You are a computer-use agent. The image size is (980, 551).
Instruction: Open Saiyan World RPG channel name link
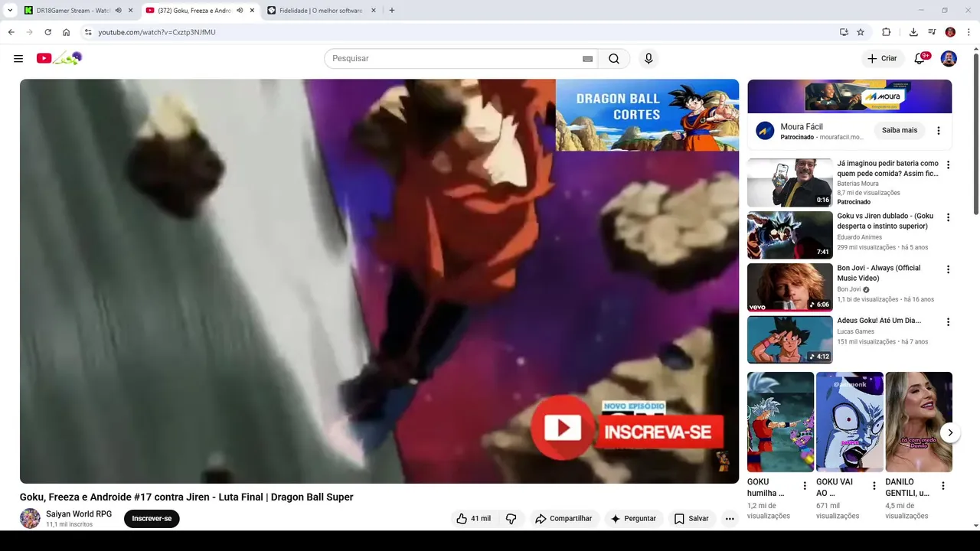pyautogui.click(x=79, y=514)
